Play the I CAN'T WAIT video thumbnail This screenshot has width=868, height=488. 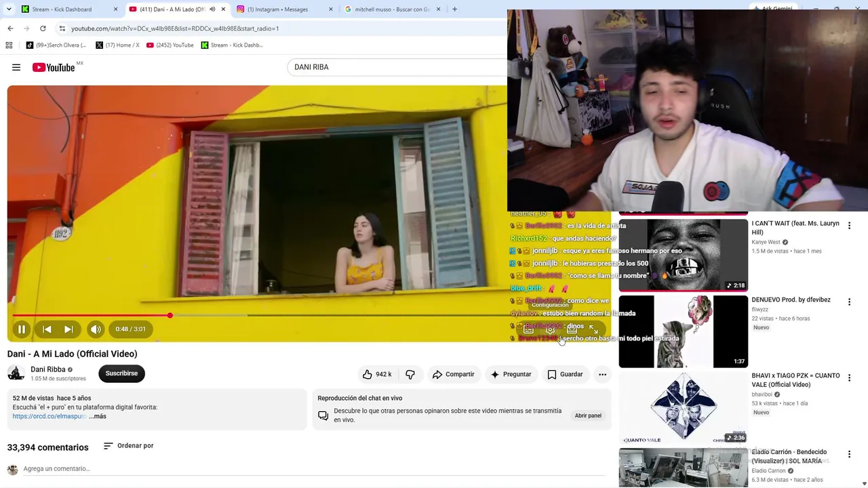pos(683,255)
